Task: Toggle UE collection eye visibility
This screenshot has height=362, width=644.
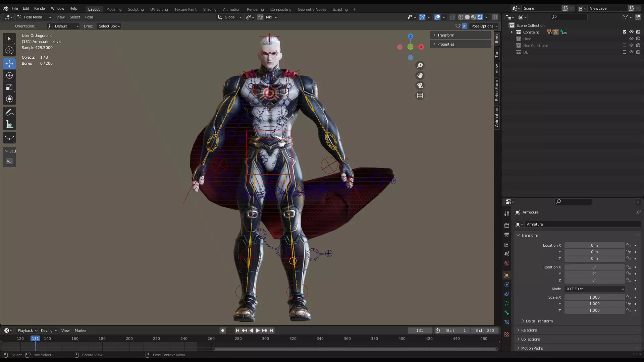Action: coord(631,52)
